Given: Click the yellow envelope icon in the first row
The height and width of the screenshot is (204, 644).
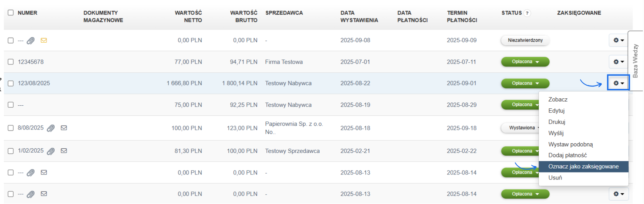Looking at the screenshot, I should (44, 40).
